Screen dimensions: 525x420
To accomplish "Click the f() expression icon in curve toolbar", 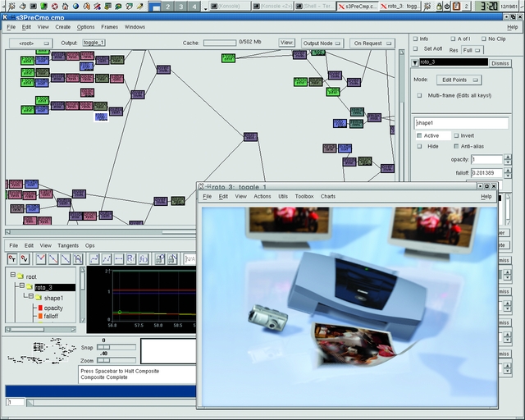I will click(143, 259).
